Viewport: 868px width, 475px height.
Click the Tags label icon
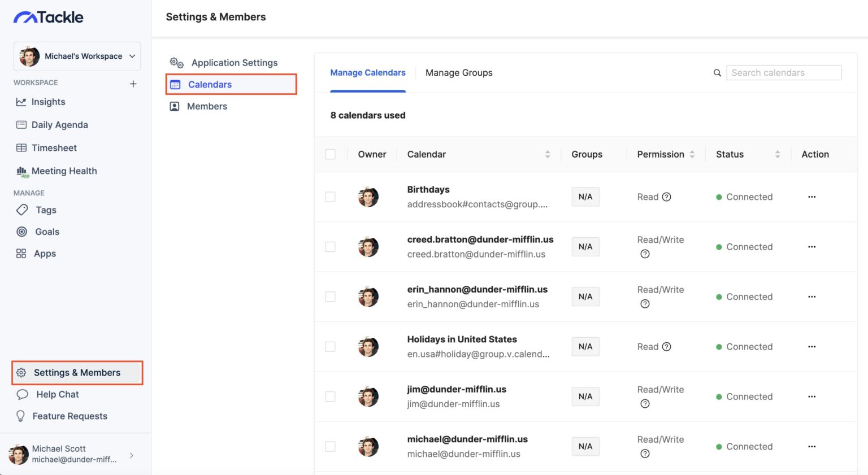coord(22,210)
